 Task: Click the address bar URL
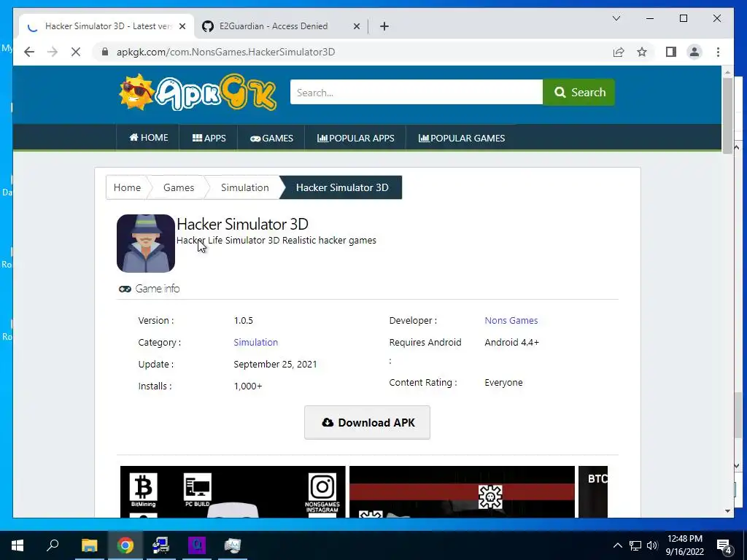[x=226, y=52]
